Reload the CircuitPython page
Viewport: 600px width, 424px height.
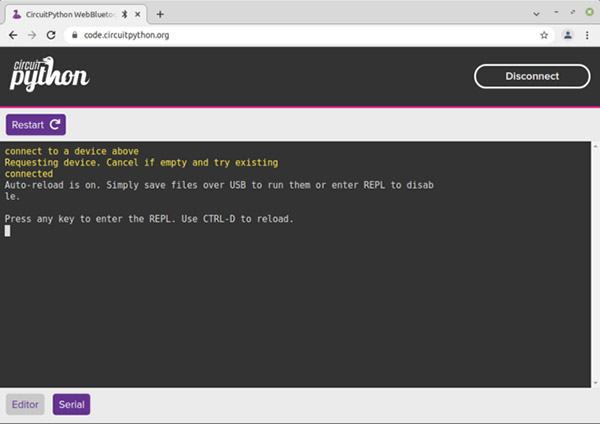(51, 34)
